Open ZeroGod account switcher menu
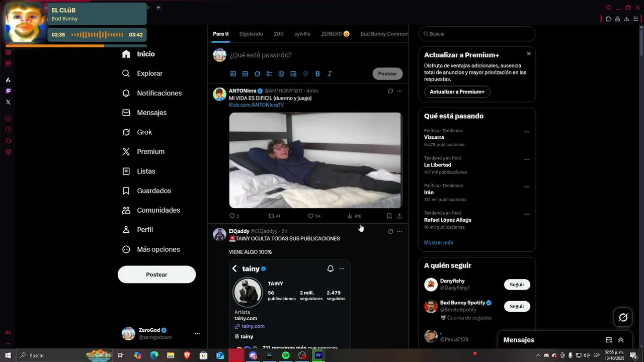 click(x=160, y=333)
